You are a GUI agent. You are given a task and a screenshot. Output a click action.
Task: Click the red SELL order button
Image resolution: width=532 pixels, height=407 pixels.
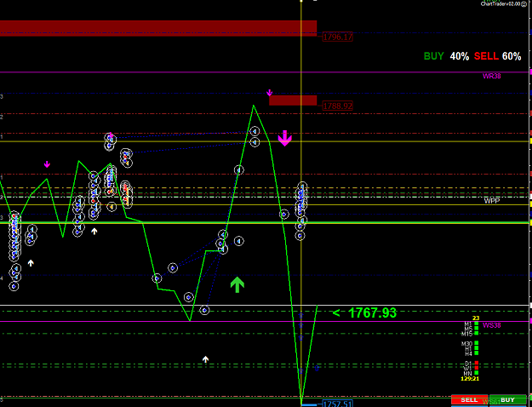470,399
